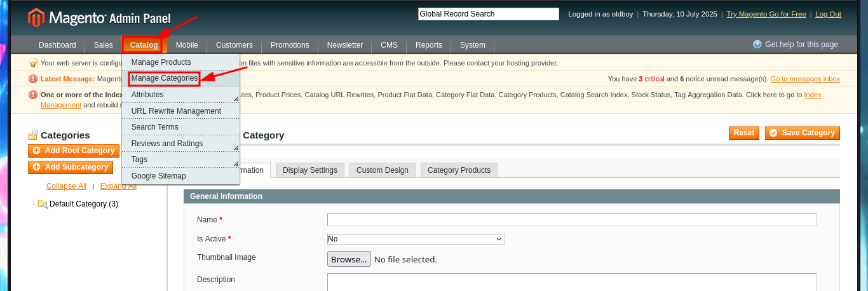This screenshot has width=868, height=291.
Task: Click Try Magento Go for Free link
Action: [x=766, y=14]
